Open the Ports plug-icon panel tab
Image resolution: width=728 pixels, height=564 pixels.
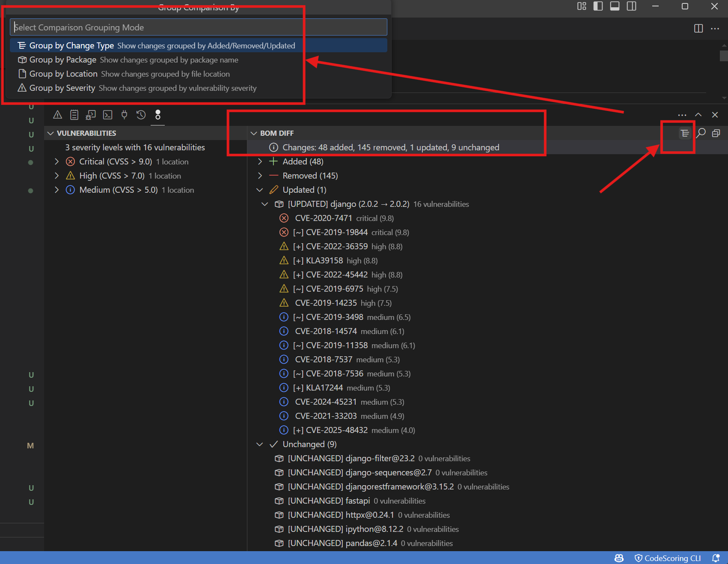(x=124, y=115)
